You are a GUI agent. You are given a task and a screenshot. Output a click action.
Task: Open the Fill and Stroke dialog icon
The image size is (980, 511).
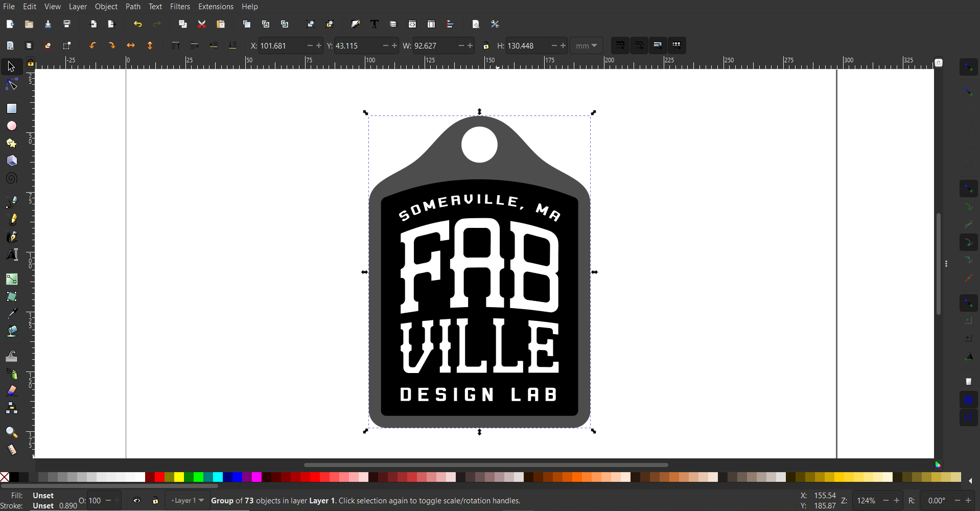pyautogui.click(x=356, y=24)
